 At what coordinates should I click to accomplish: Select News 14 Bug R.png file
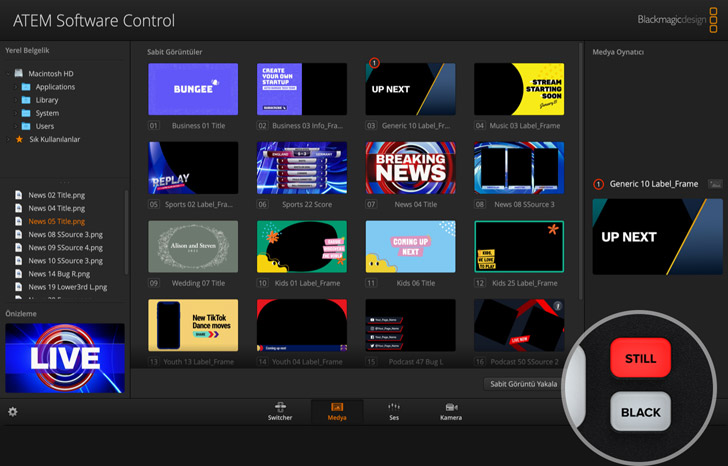click(x=61, y=273)
